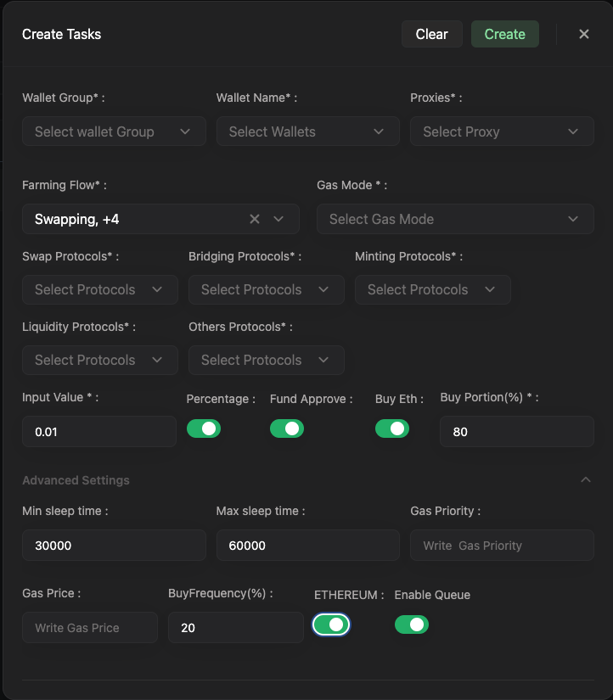Screen dimensions: 613x700
Task: Turn off the Buy Eth toggle
Action: click(x=392, y=428)
